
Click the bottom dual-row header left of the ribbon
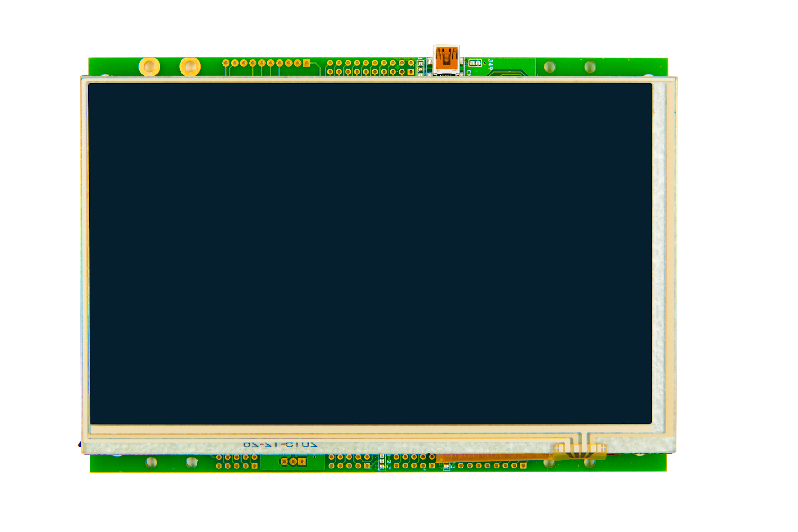tap(414, 462)
